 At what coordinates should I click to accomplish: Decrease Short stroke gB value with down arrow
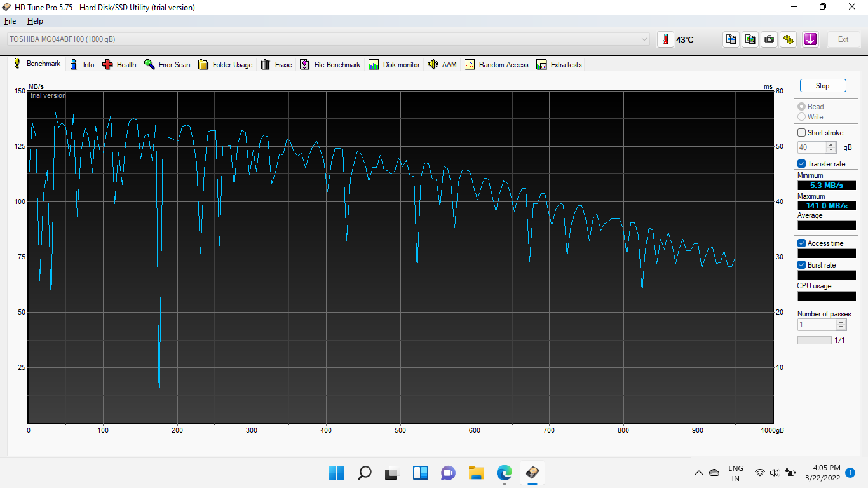[x=831, y=150]
